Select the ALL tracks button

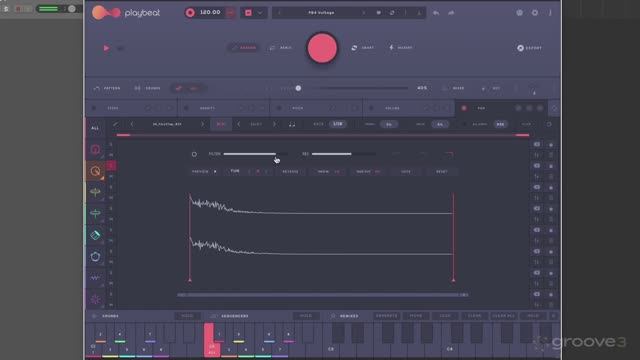(95, 128)
